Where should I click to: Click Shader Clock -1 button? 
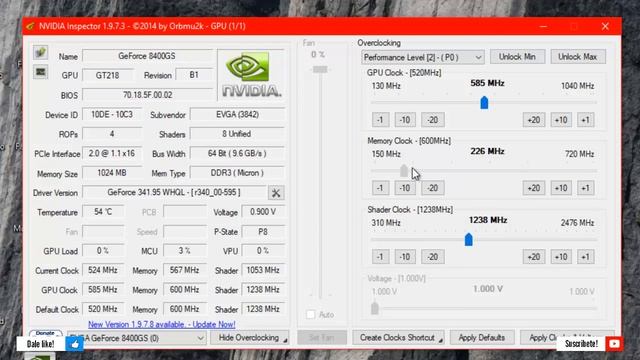[380, 257]
